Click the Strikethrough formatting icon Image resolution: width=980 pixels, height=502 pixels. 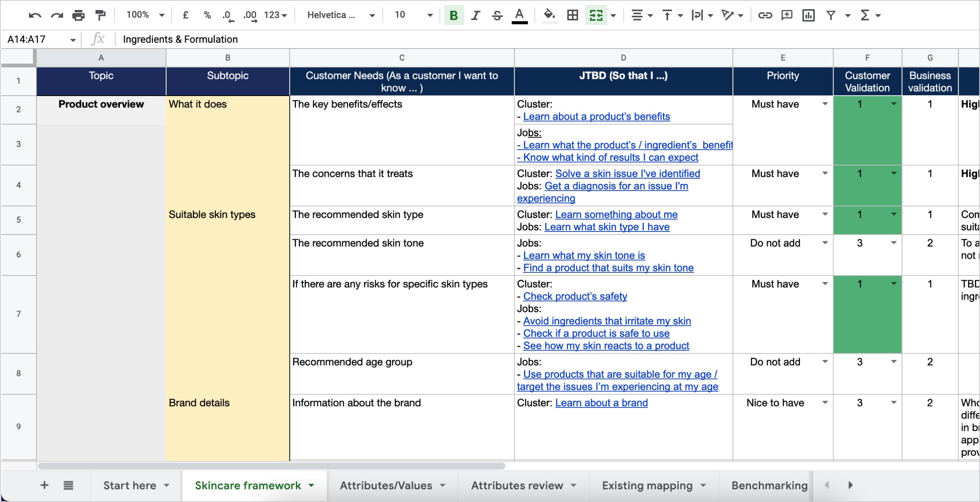click(497, 15)
